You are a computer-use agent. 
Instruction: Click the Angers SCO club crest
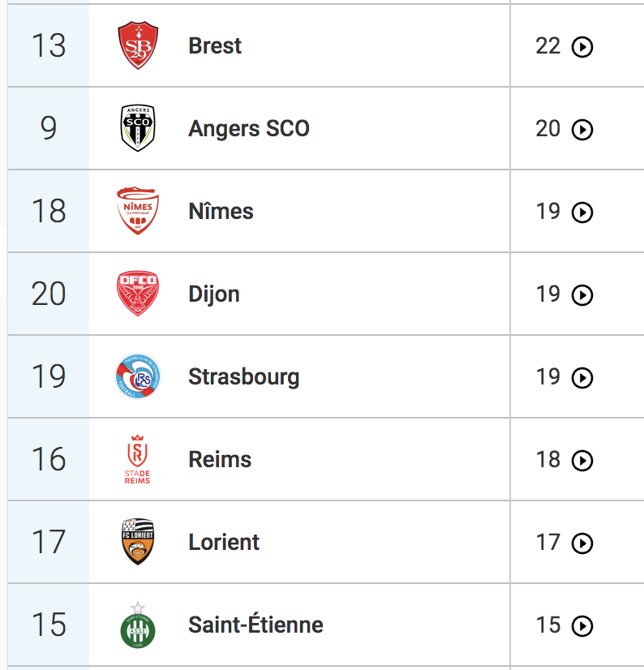point(138,128)
